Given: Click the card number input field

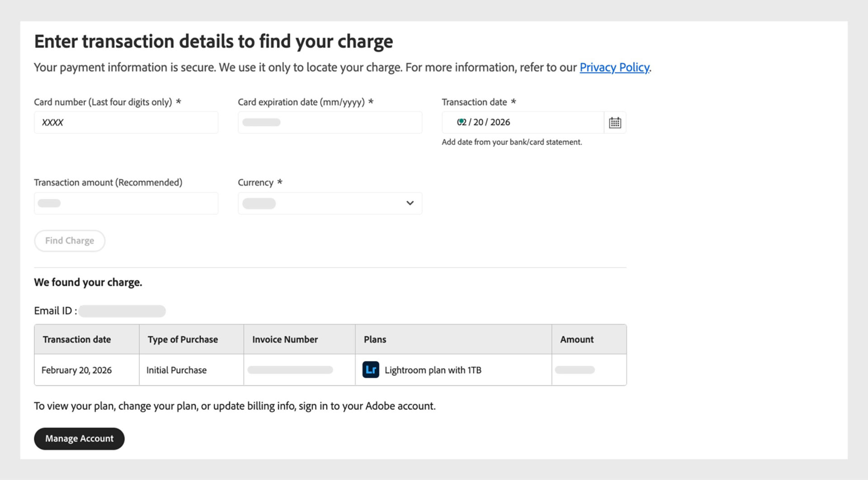Looking at the screenshot, I should click(126, 122).
